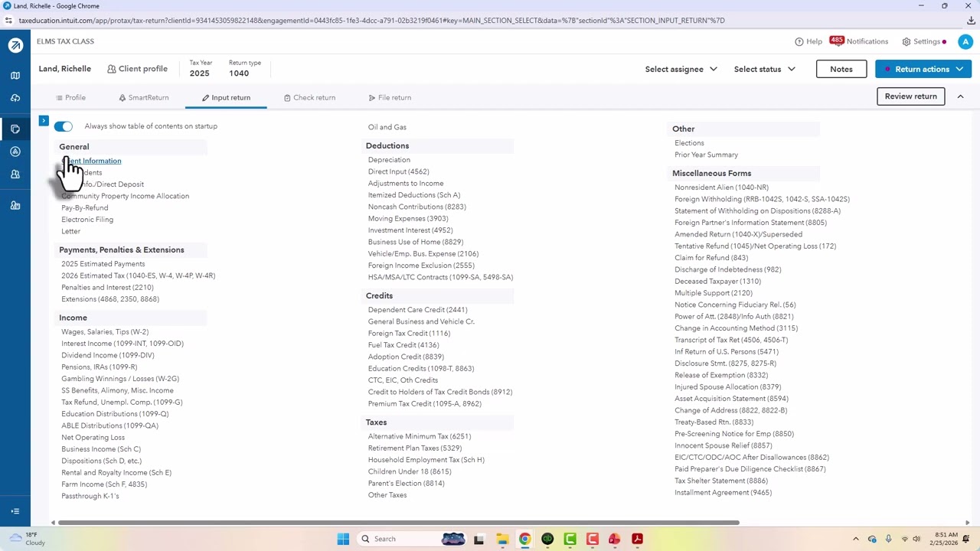Click the Chrome download icon
The width and height of the screenshot is (980, 551).
tap(971, 21)
